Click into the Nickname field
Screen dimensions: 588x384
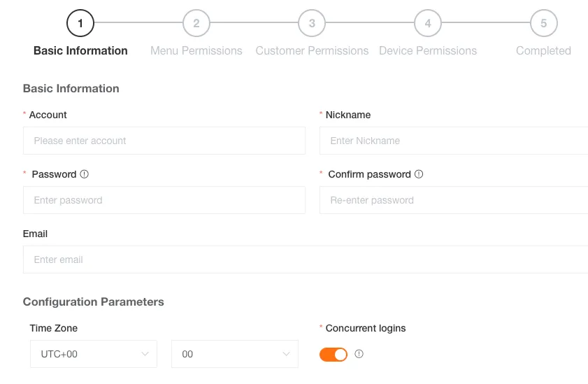(x=453, y=141)
